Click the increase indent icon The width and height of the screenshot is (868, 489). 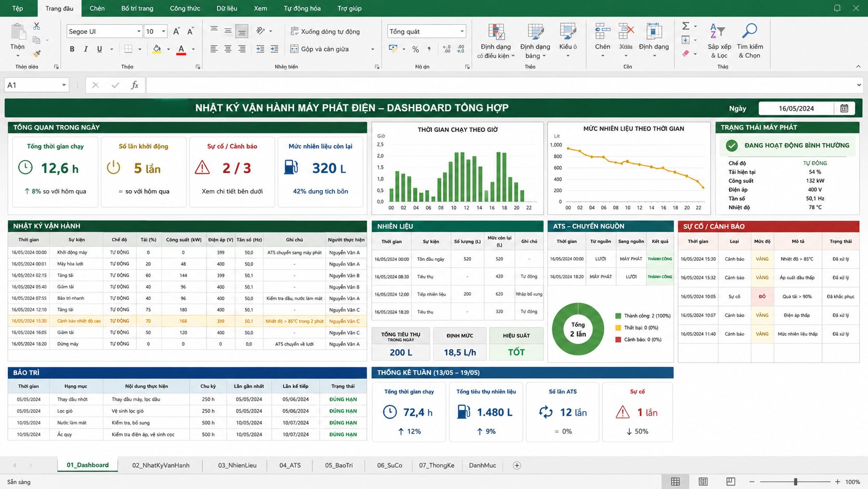click(275, 49)
